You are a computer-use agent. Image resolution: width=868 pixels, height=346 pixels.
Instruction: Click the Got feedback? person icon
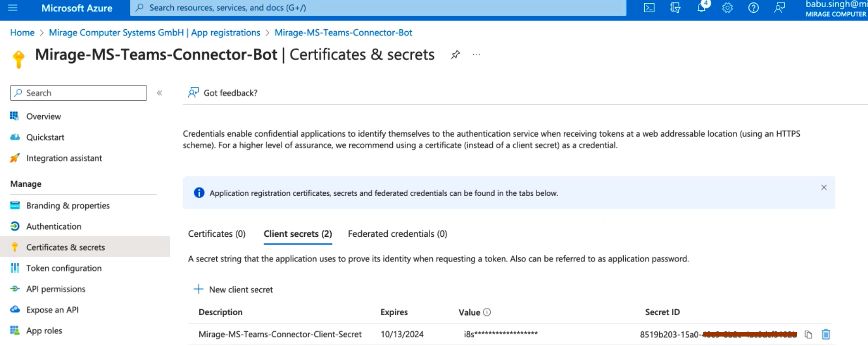(193, 93)
